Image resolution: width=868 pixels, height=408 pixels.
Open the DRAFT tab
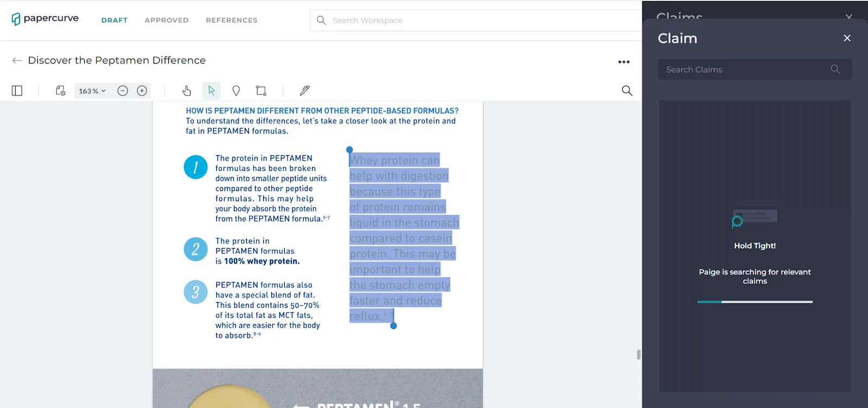point(114,20)
